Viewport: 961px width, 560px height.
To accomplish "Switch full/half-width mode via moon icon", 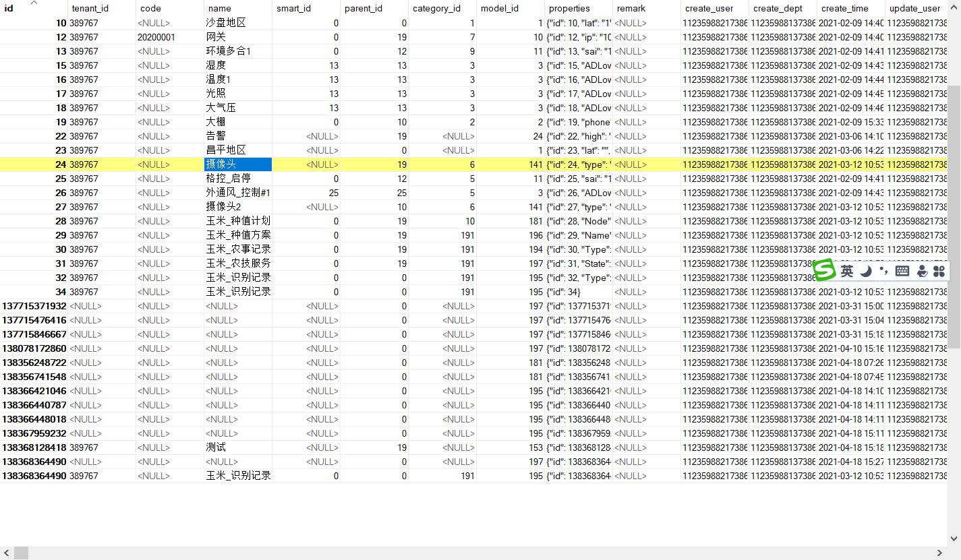I will pyautogui.click(x=865, y=270).
